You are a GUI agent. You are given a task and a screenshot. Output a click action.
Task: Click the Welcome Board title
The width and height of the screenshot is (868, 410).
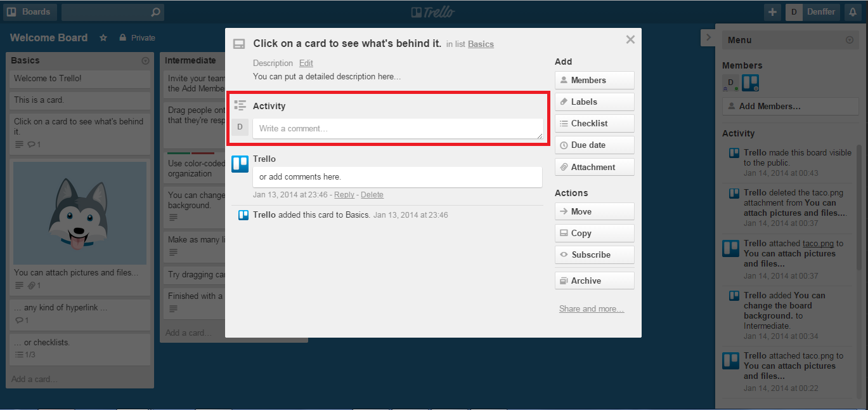[49, 37]
